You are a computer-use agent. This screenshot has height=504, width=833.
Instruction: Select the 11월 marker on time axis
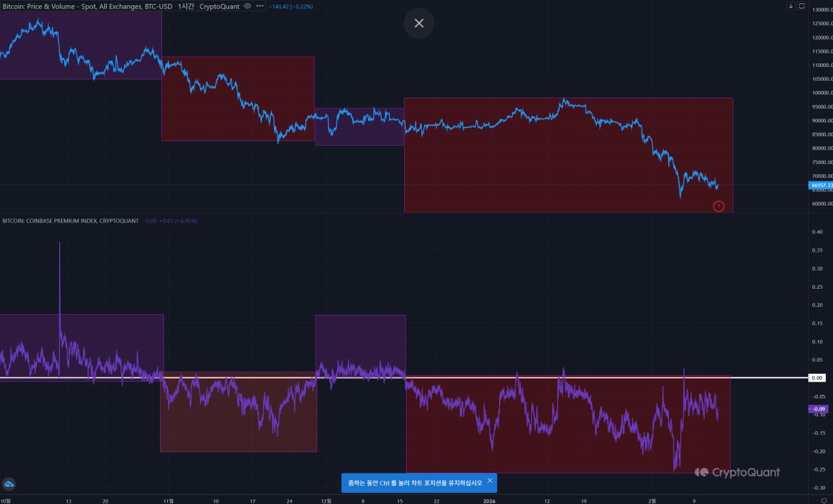169,501
